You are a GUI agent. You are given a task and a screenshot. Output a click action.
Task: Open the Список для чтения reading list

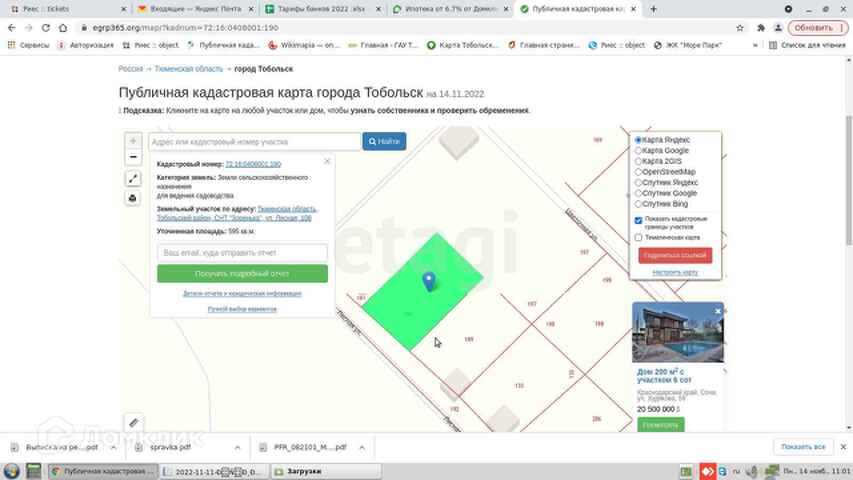point(807,45)
